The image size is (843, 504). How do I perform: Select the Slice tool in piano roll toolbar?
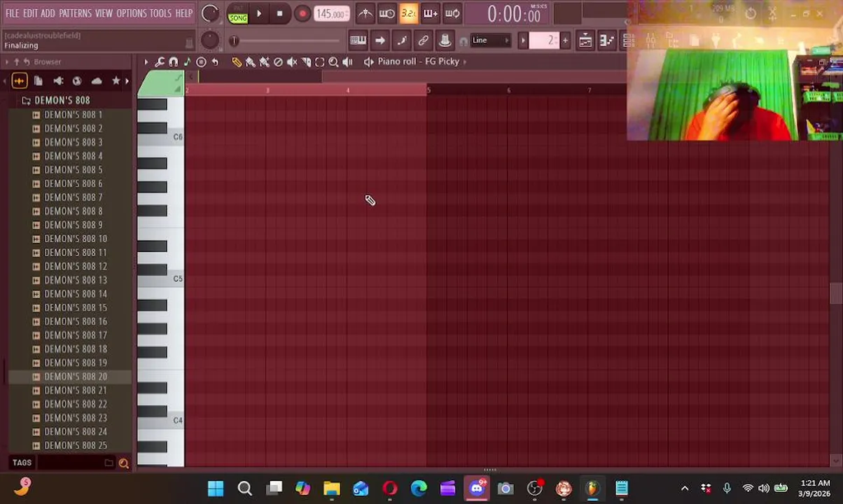click(306, 62)
